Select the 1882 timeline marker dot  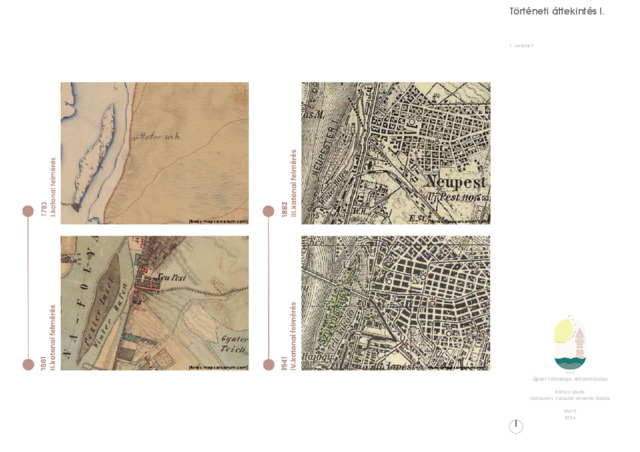tap(268, 211)
